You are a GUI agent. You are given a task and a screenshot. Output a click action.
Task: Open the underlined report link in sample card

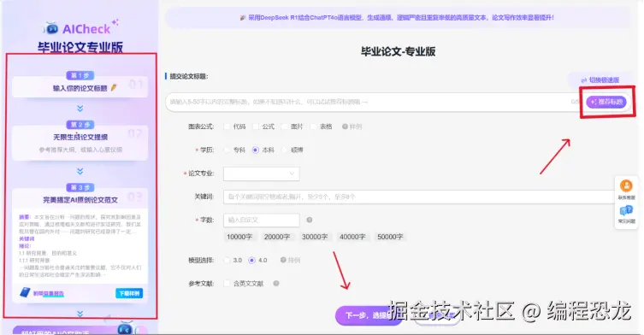[x=49, y=293]
